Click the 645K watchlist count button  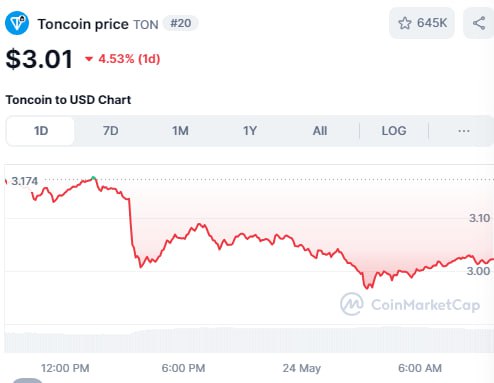pos(422,23)
